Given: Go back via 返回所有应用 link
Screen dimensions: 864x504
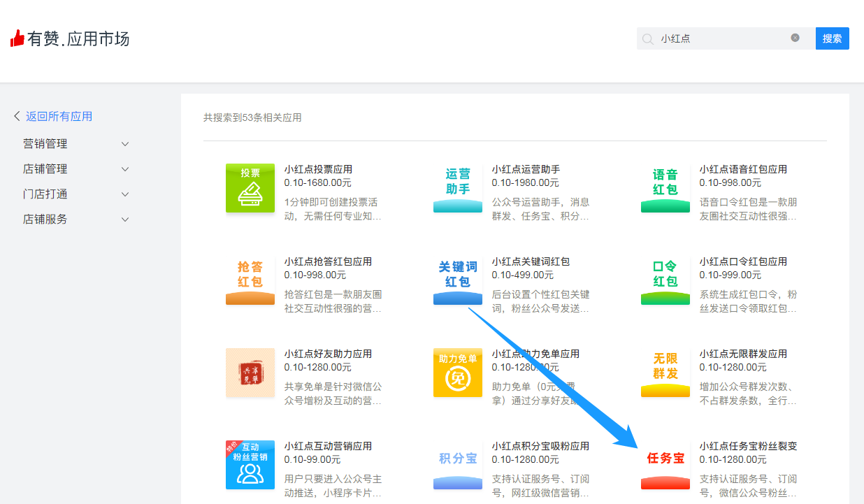Looking at the screenshot, I should [x=59, y=117].
